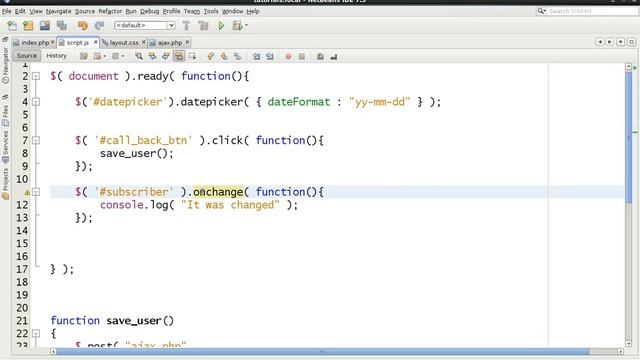Open the project configuration <default> dropdown

click(x=144, y=25)
